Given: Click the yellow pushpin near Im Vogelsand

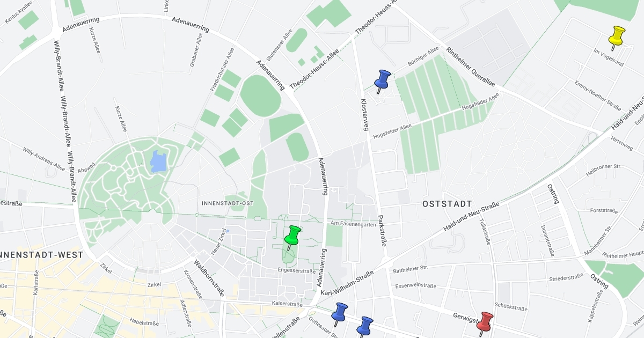Looking at the screenshot, I should (x=617, y=36).
